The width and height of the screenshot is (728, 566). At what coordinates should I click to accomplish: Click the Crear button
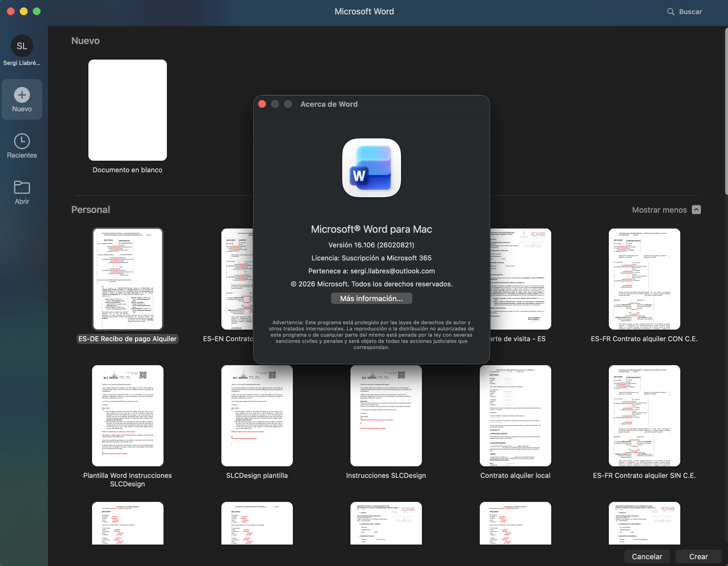coord(698,556)
